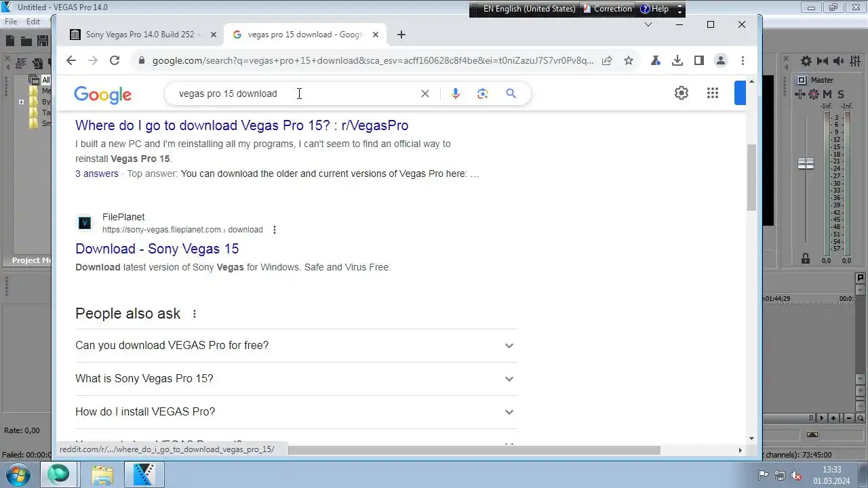Switch to Sony Vegas Pro 14.0 Build 252 tab

click(x=142, y=35)
